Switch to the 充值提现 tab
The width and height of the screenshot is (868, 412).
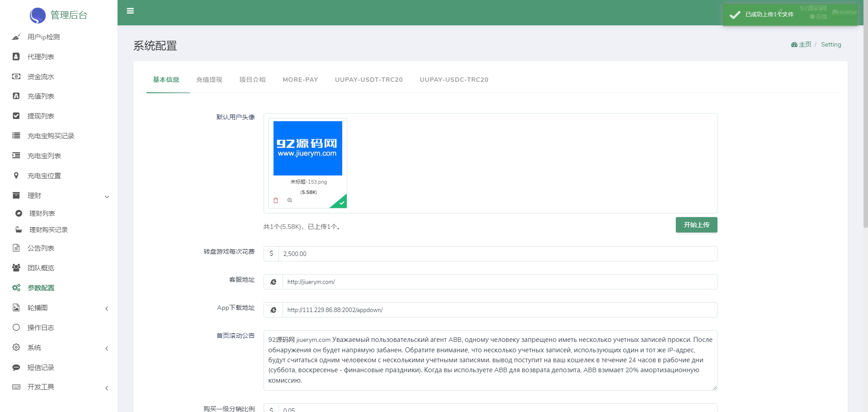(x=209, y=80)
